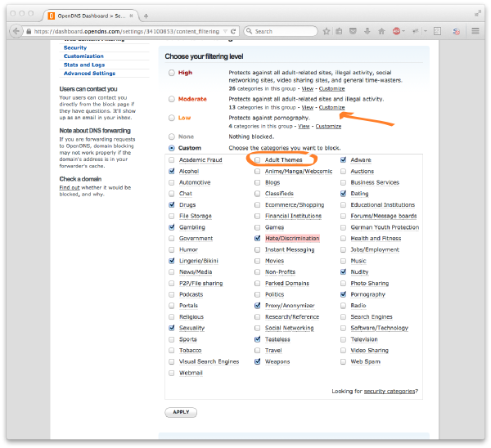Check the Webmail checkbox
This screenshot has height=448, width=491.
[x=172, y=373]
